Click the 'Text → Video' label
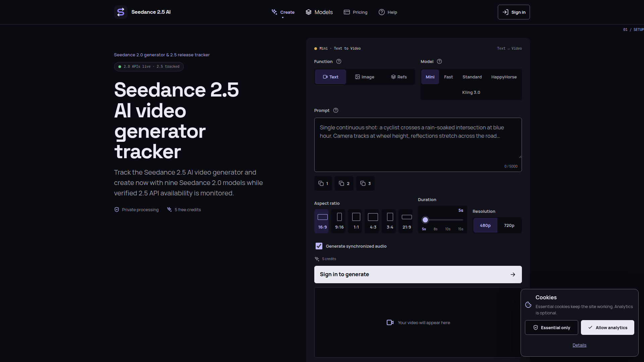The height and width of the screenshot is (362, 644). pos(509,48)
